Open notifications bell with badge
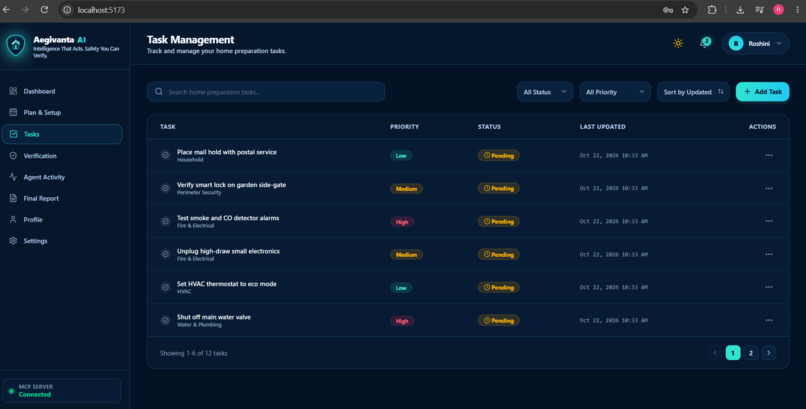The image size is (806, 409). click(704, 44)
